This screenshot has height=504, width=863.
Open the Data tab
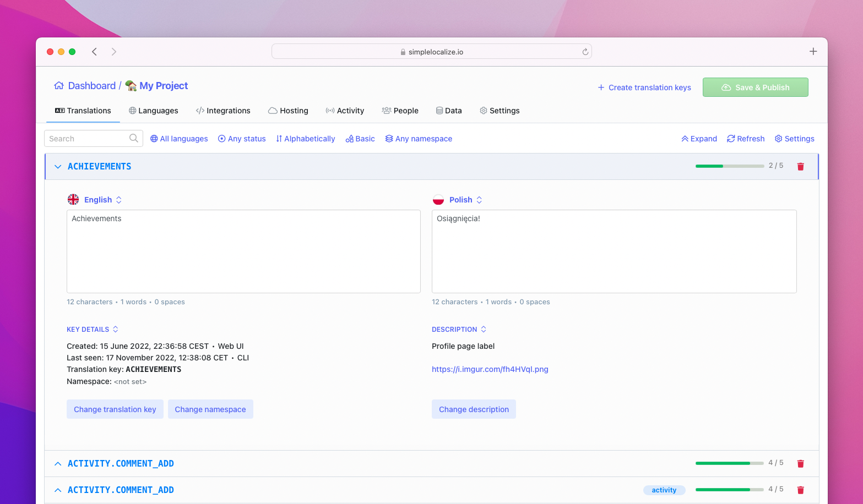[x=449, y=111]
